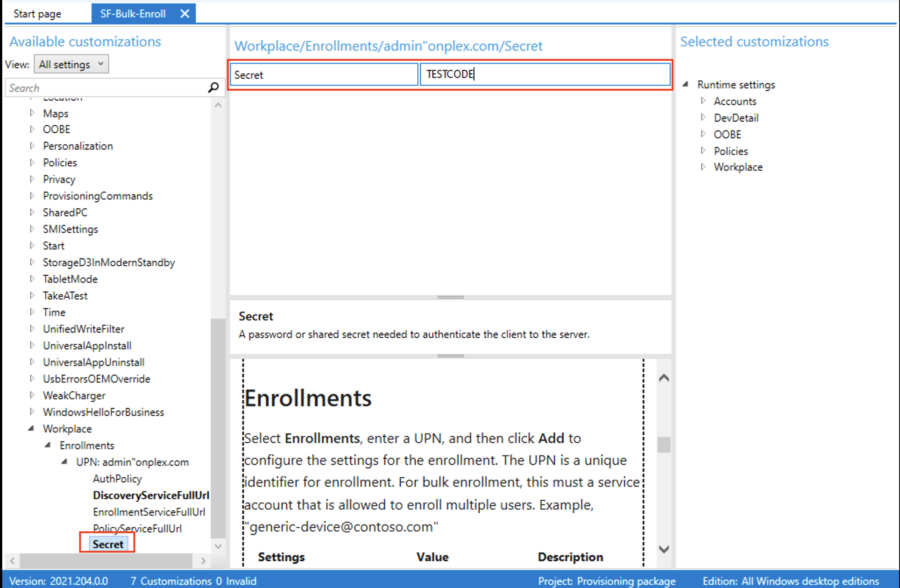Switch to the Start page tab
Screen dimensions: 900x588
(37, 14)
